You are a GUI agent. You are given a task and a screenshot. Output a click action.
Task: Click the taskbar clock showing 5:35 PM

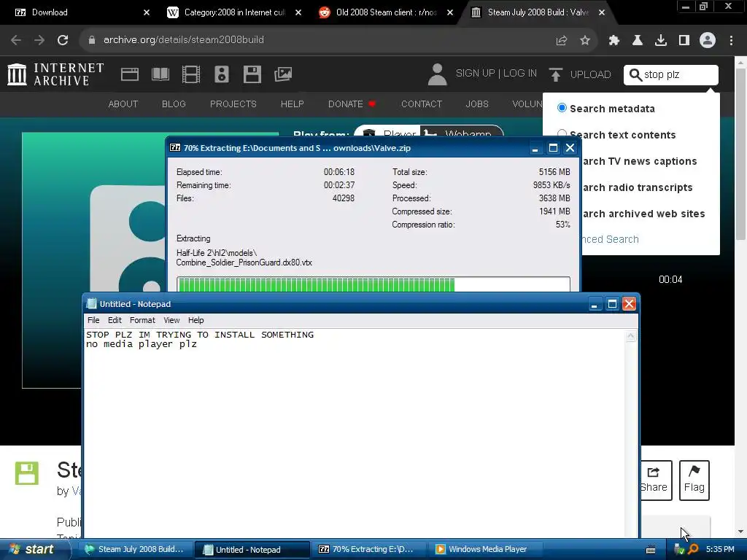coord(720,550)
